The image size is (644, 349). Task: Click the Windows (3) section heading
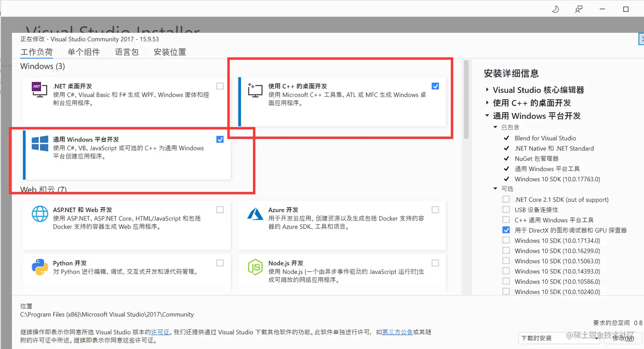43,66
